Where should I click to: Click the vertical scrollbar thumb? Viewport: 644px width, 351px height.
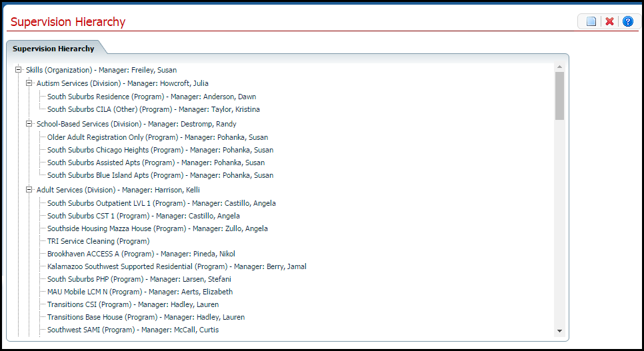(x=559, y=96)
